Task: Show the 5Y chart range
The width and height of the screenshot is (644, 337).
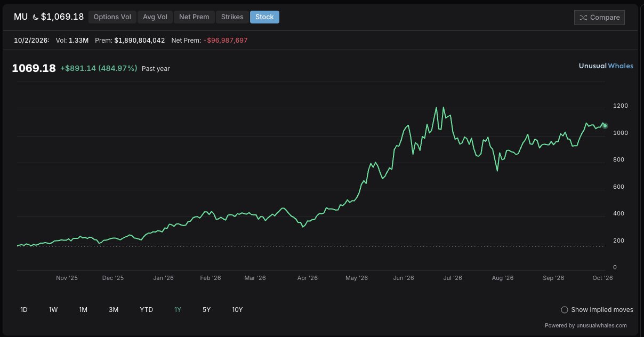Action: [x=206, y=310]
